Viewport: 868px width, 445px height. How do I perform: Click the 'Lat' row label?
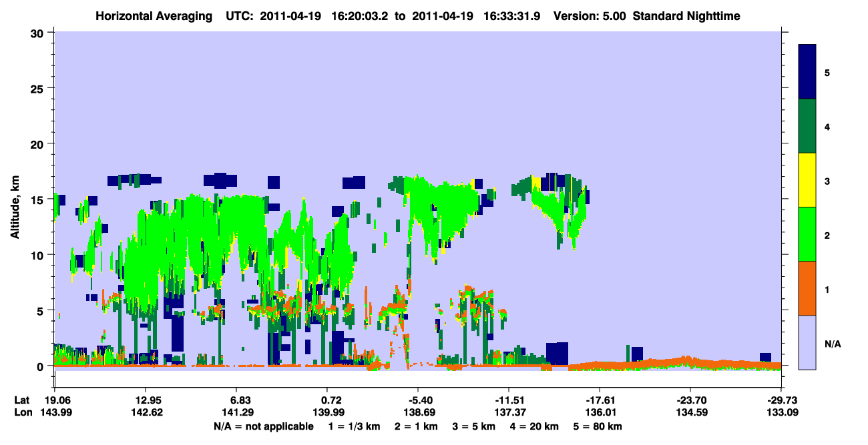[21, 400]
